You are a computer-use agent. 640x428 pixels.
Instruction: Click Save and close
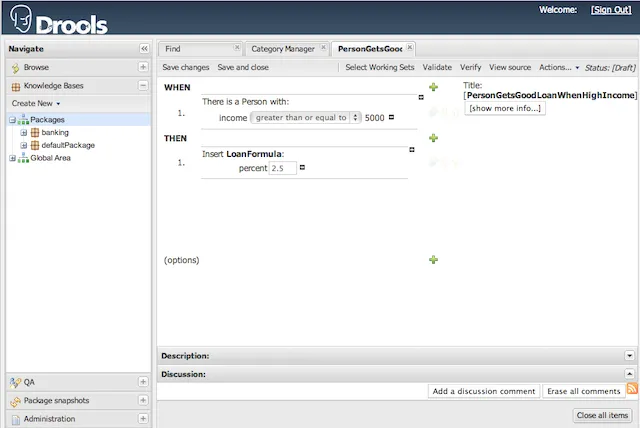pyautogui.click(x=243, y=67)
